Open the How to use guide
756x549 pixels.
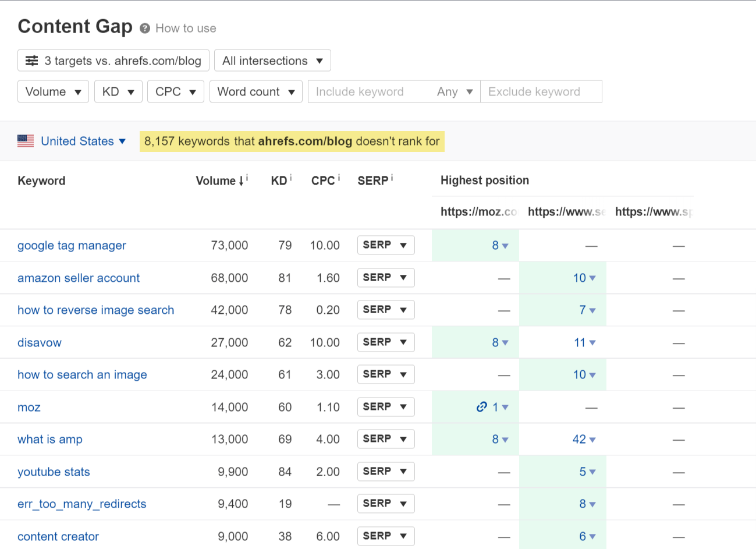tap(187, 27)
